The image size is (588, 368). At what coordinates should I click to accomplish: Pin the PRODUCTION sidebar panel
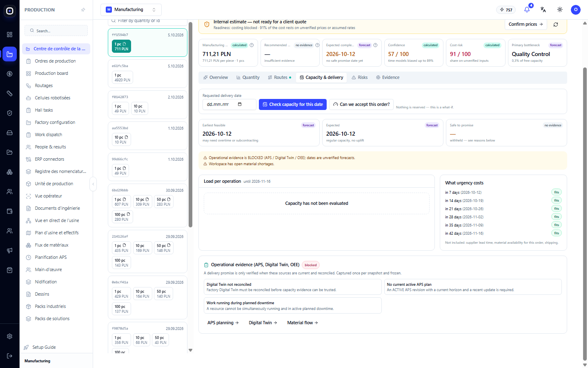coord(83,10)
